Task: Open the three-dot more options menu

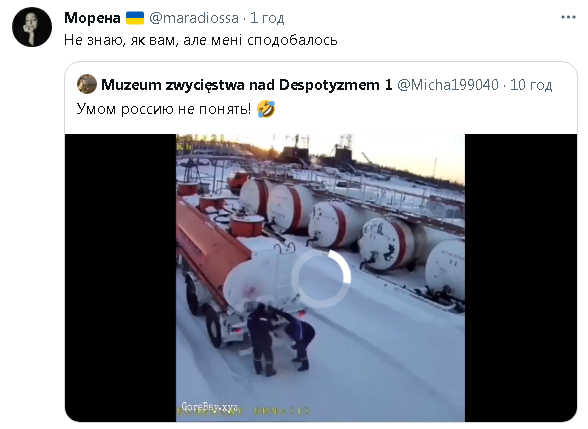Action: pos(568,17)
